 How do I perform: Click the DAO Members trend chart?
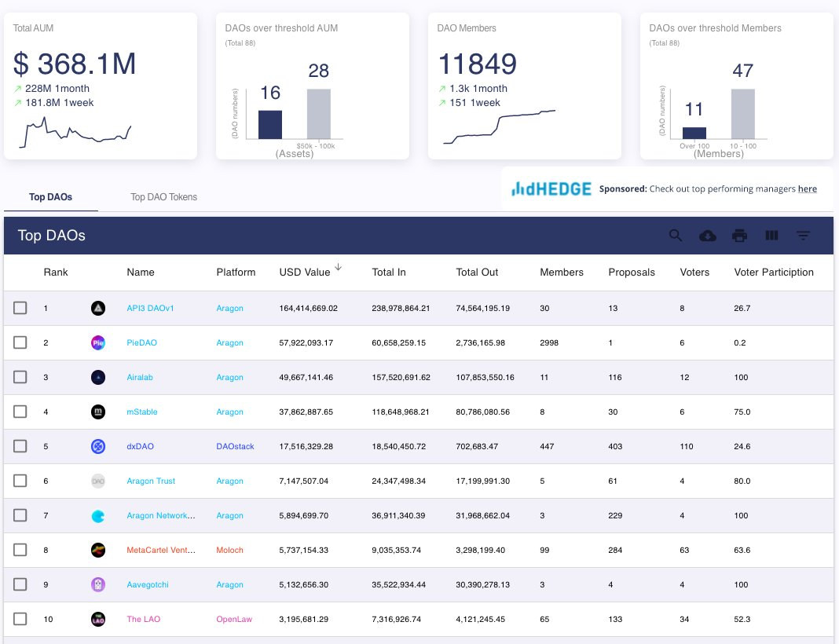499,126
